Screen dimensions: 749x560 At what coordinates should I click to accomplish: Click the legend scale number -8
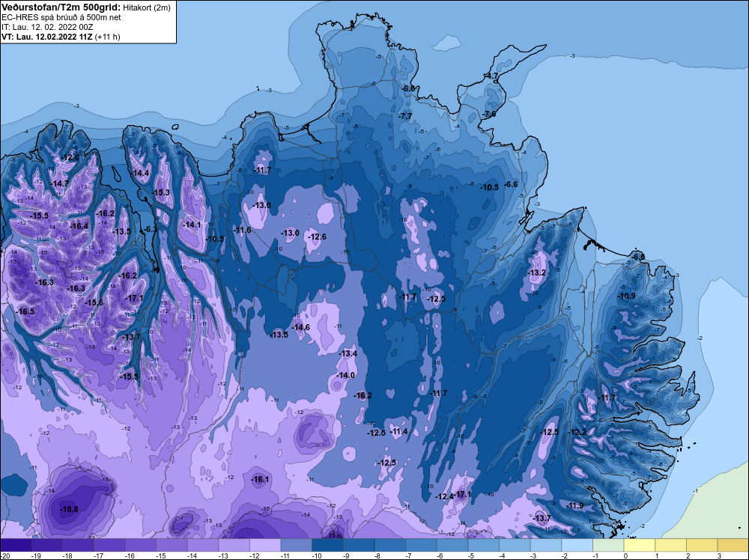click(377, 556)
